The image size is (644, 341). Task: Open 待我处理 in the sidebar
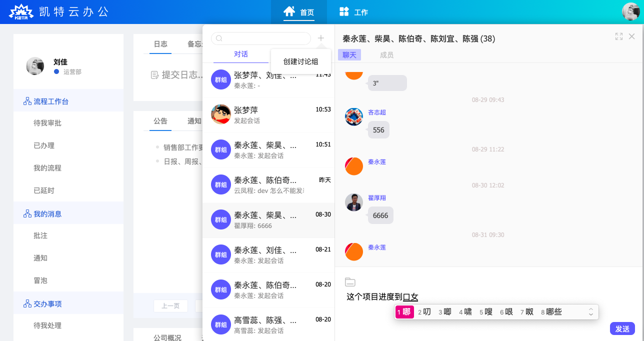47,325
